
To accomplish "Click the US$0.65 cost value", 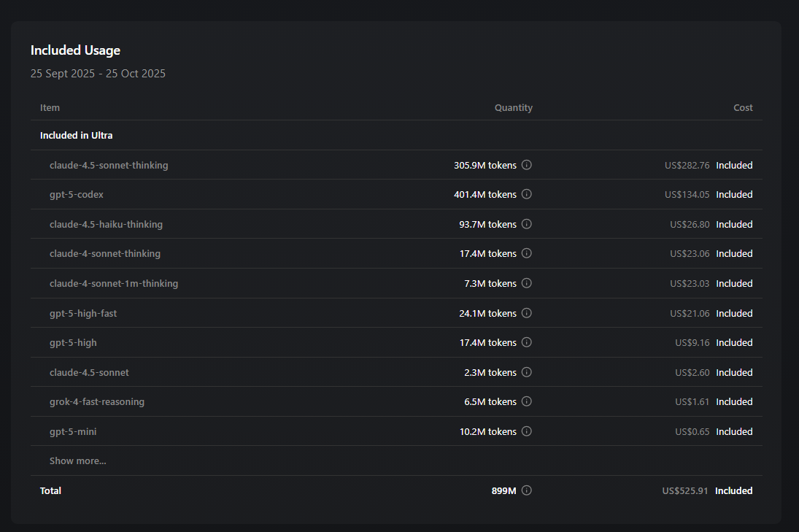I will click(692, 431).
